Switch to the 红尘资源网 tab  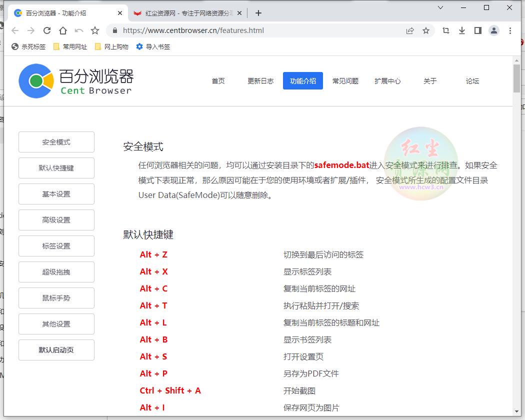click(187, 13)
